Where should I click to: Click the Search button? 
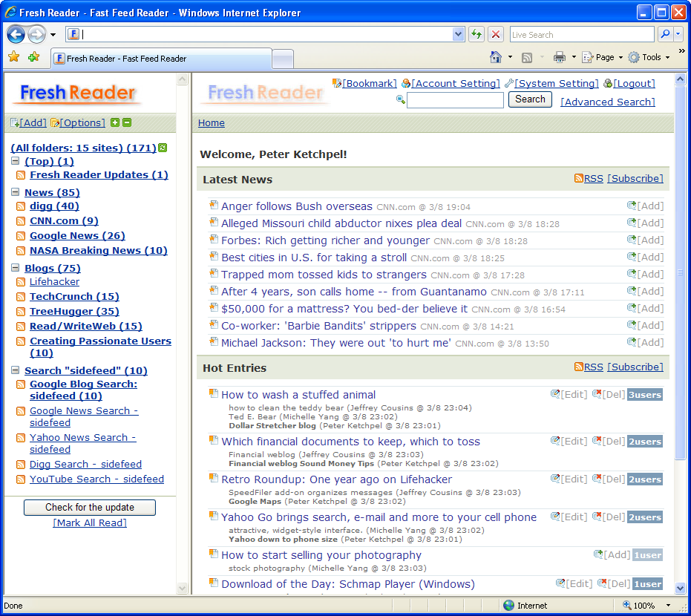point(530,99)
